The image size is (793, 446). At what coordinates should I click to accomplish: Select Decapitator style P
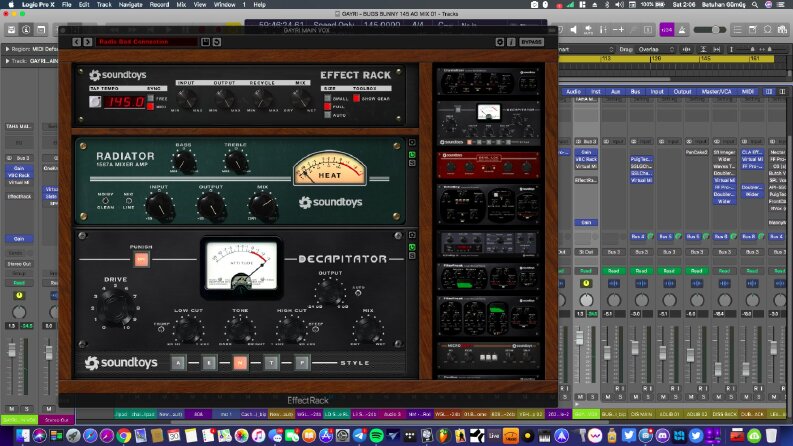pyautogui.click(x=302, y=363)
